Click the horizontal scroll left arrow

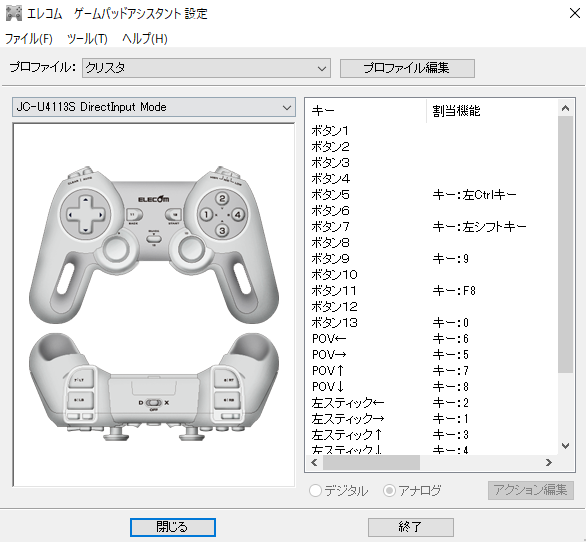(314, 463)
